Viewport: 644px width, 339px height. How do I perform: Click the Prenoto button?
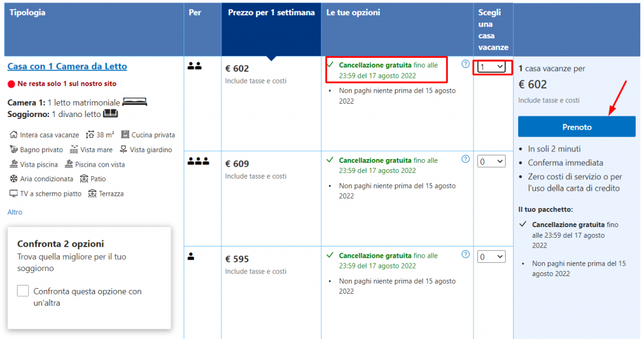click(x=577, y=127)
